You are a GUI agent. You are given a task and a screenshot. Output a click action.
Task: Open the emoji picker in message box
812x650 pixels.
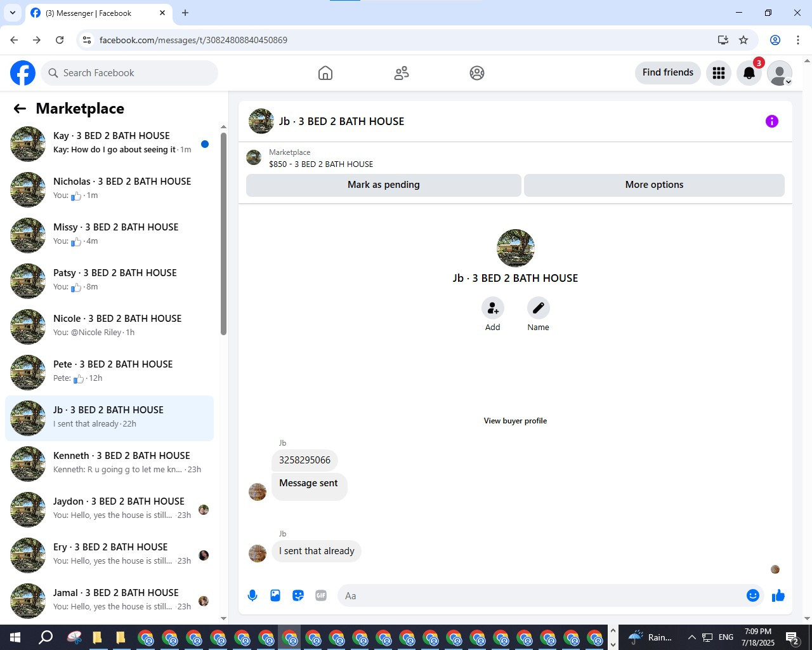tap(753, 595)
